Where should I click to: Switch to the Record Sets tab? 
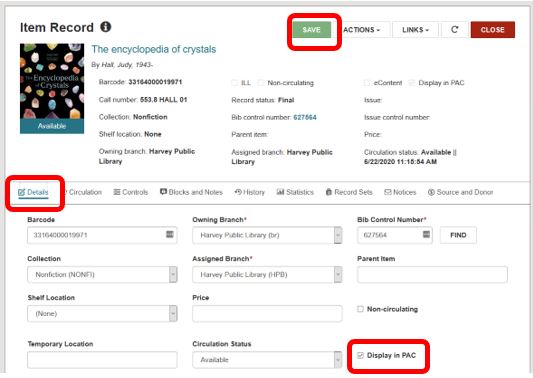click(x=349, y=192)
